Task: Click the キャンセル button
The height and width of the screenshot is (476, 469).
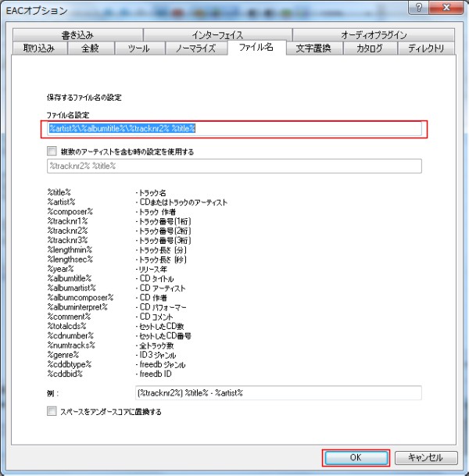Action: [426, 457]
